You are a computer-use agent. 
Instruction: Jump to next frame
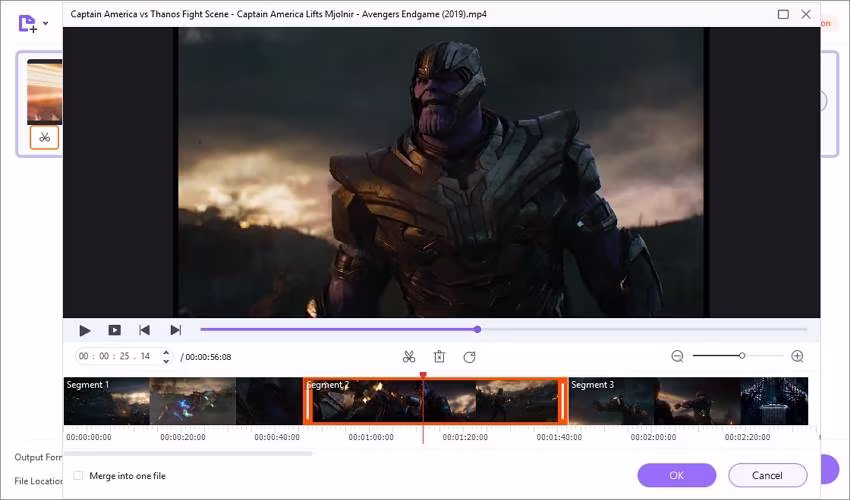pos(176,330)
